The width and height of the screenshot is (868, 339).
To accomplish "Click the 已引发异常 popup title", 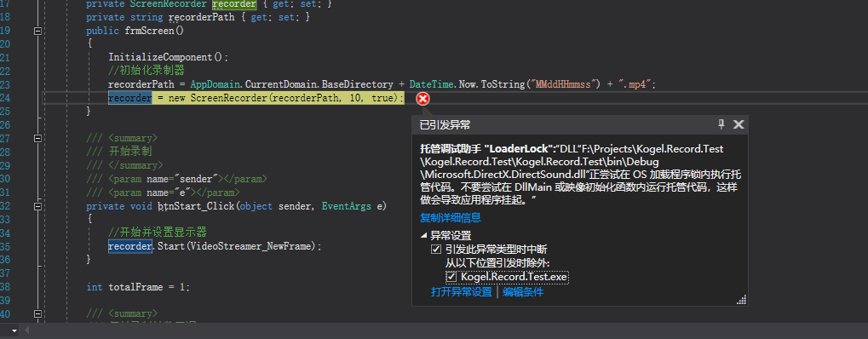I will 445,125.
